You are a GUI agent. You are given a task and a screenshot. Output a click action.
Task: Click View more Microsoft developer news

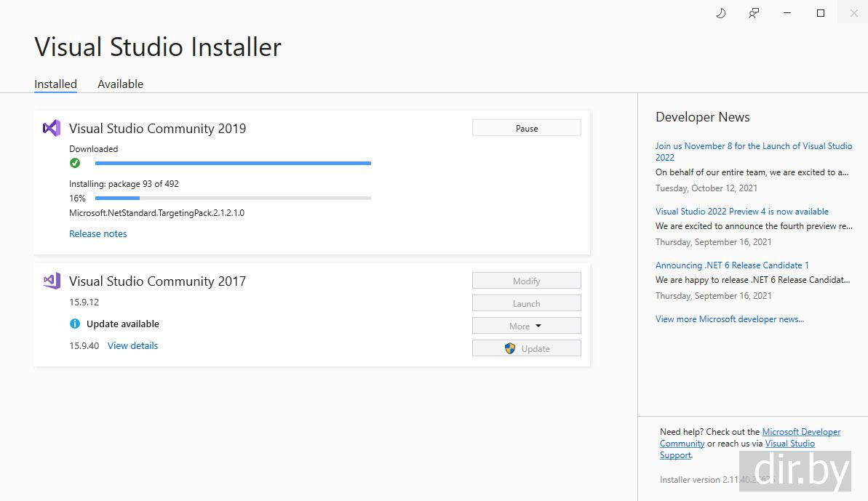click(x=730, y=319)
